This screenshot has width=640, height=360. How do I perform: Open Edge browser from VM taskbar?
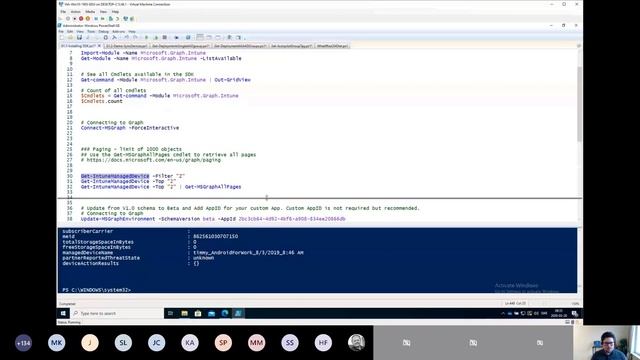pyautogui.click(x=225, y=313)
